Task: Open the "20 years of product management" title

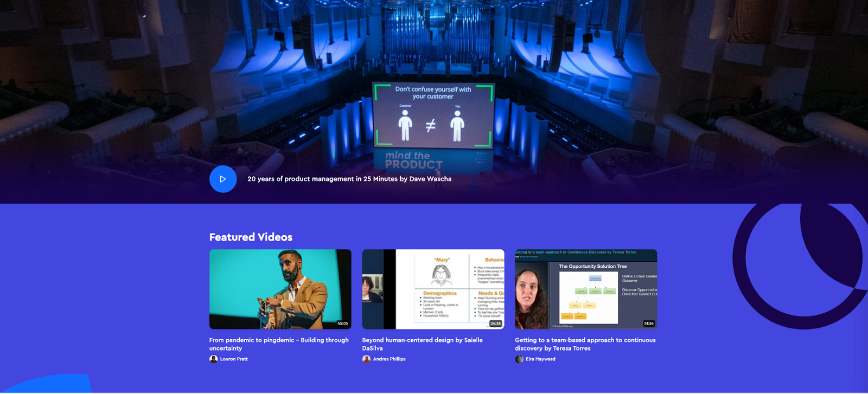Action: pos(349,179)
